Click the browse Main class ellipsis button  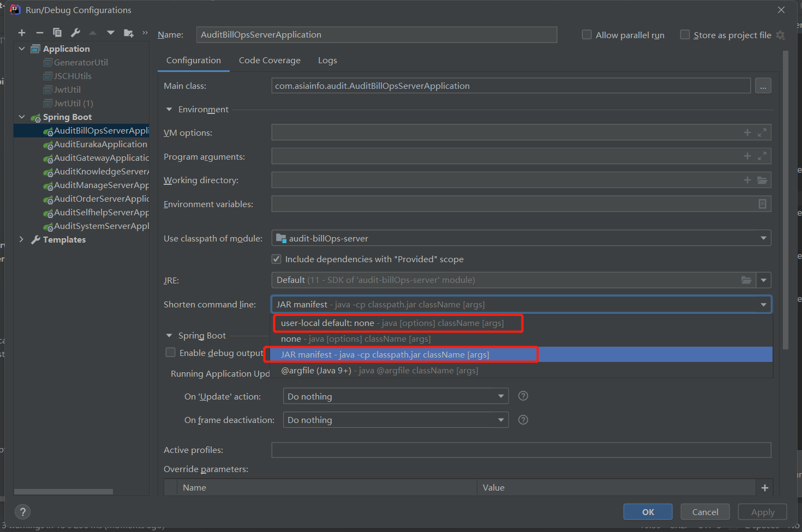click(x=763, y=86)
